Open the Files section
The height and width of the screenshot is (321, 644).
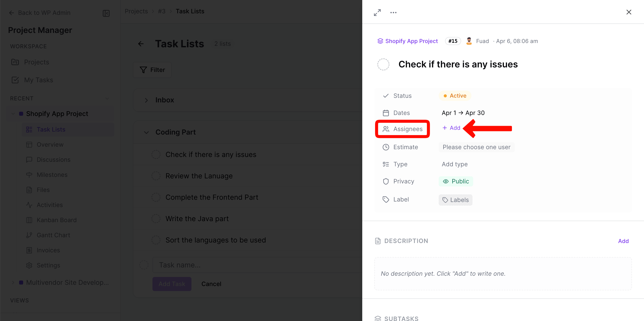click(43, 190)
